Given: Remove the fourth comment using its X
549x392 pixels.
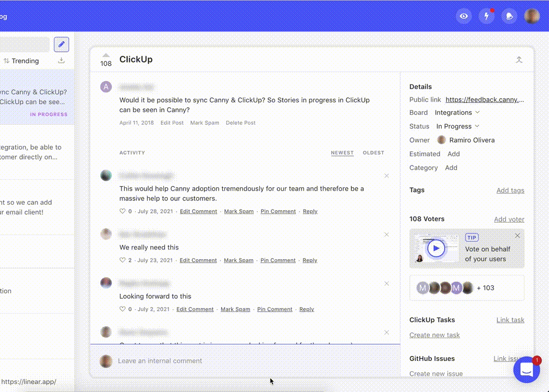Looking at the screenshot, I should (387, 333).
